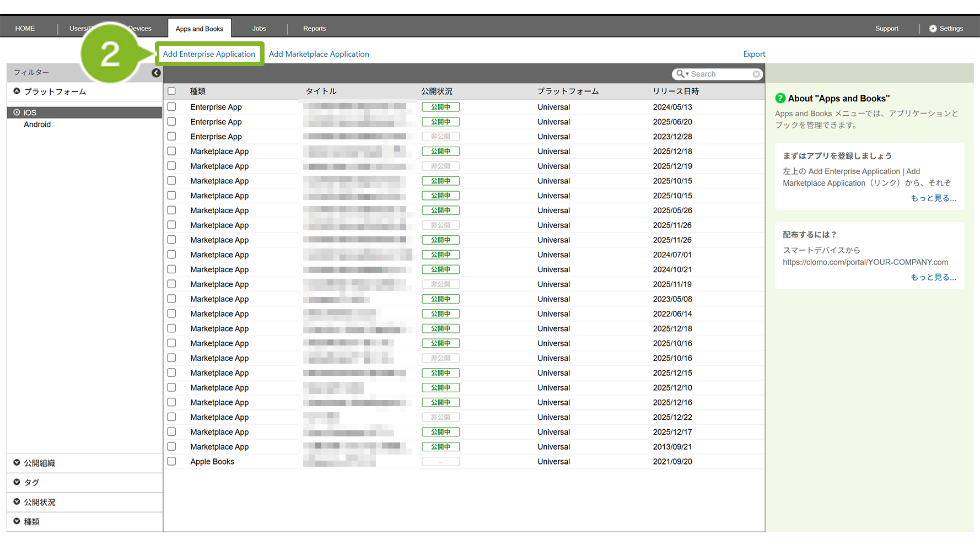Click the unpublished status badge on third row

(x=440, y=137)
